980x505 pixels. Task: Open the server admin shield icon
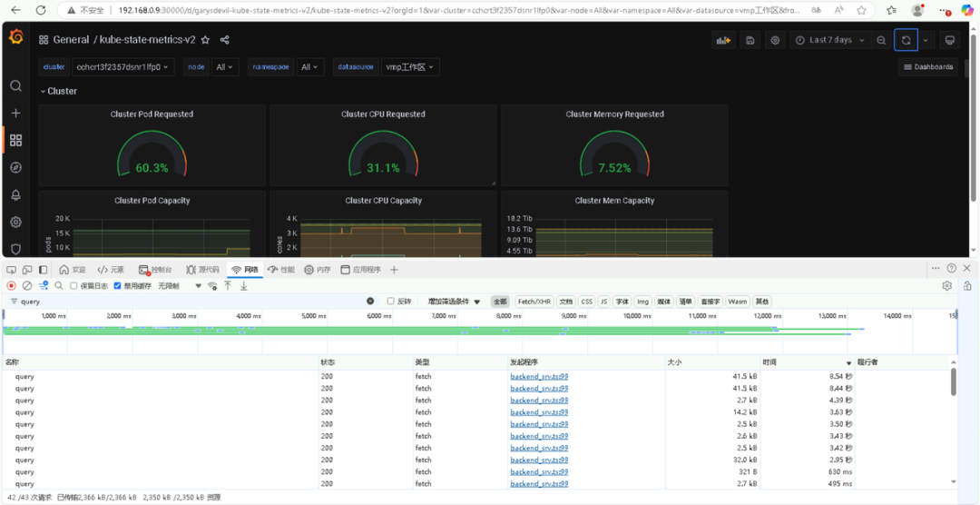16,249
